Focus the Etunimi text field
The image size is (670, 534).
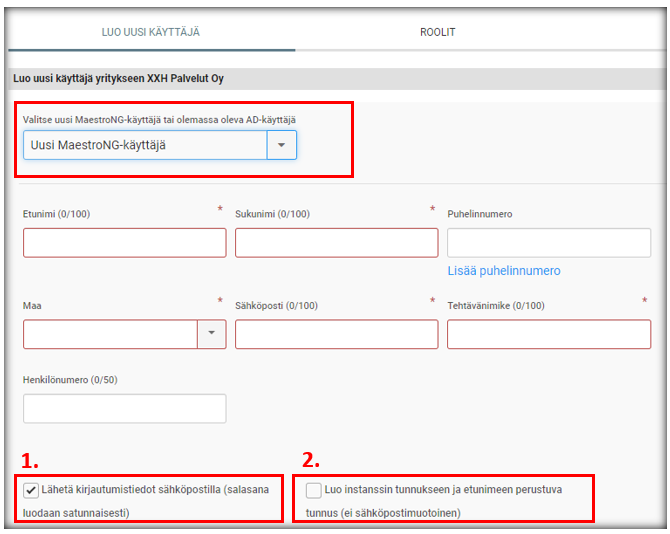coord(125,243)
